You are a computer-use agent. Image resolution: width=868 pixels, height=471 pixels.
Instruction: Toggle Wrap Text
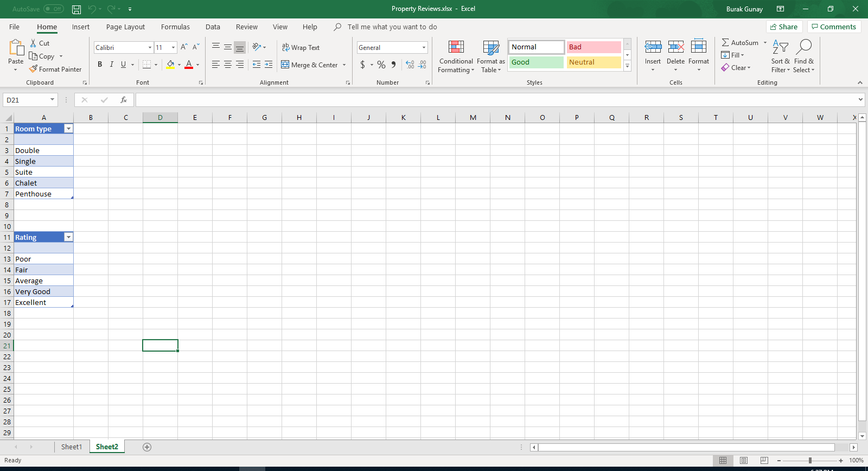pos(301,47)
